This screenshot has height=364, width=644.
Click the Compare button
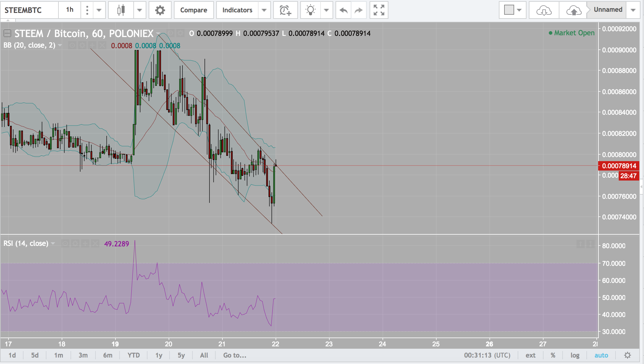click(x=194, y=10)
